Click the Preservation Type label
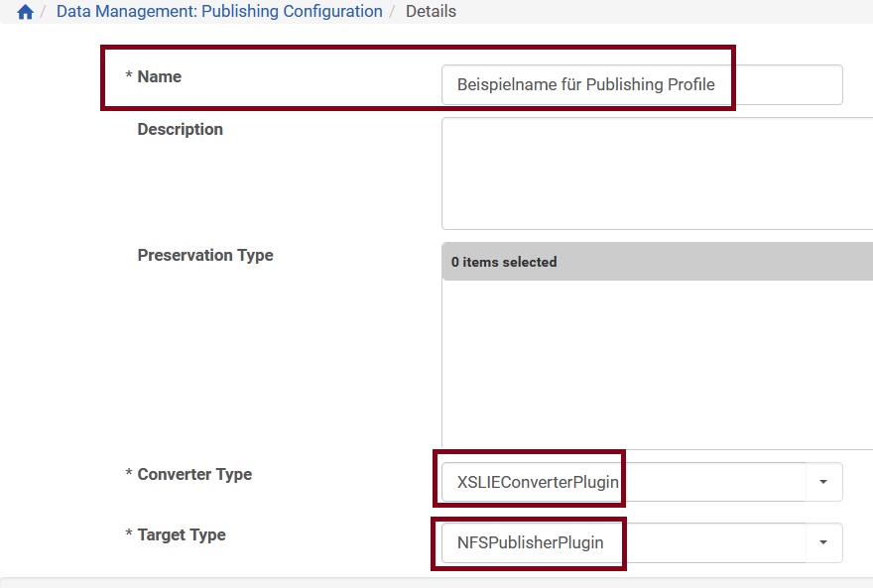This screenshot has width=873, height=588. tap(204, 255)
